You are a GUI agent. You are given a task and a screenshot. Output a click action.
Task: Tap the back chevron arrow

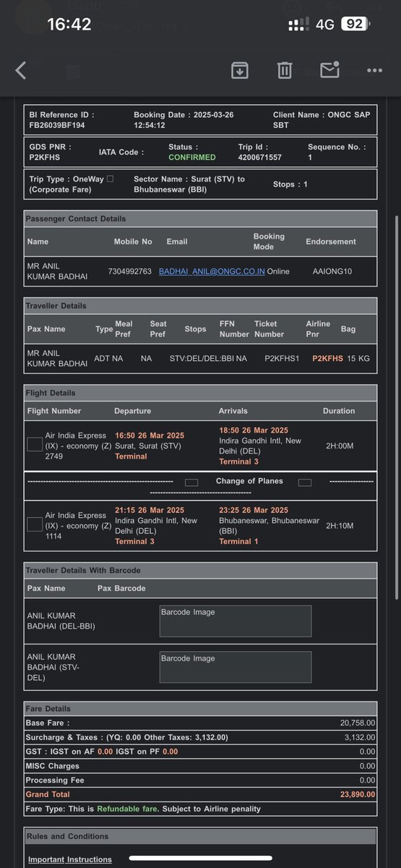pos(20,70)
